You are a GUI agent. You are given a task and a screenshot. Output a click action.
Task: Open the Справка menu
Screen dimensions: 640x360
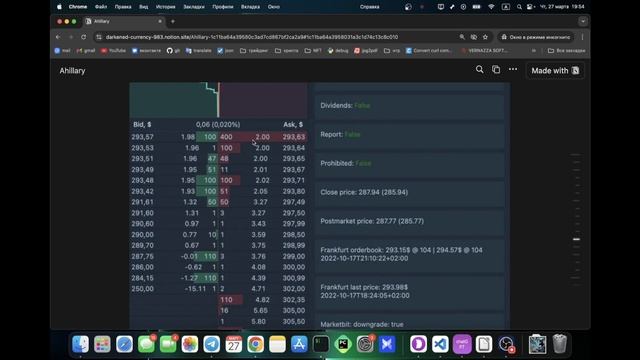pos(369,7)
